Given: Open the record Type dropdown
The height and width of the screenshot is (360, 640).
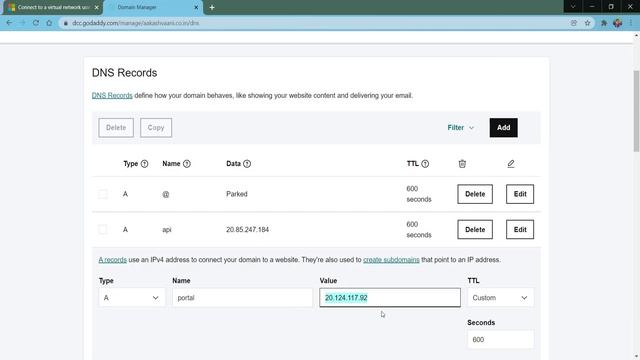Looking at the screenshot, I should pos(131,298).
